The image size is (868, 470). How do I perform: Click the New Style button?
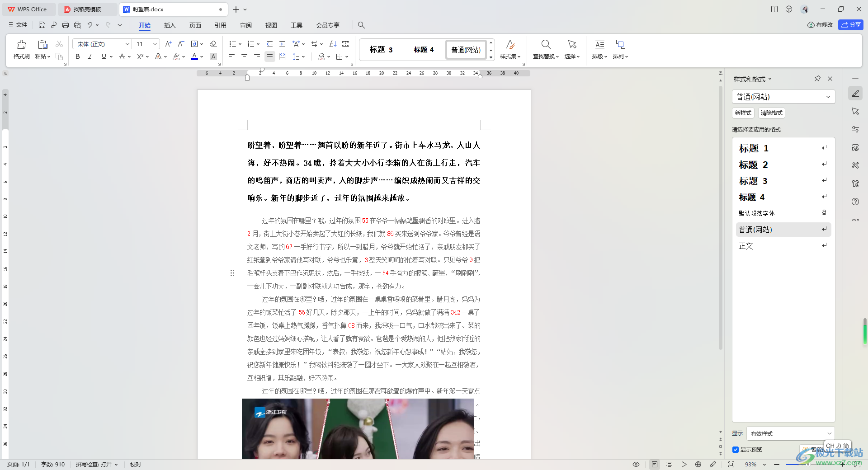(743, 113)
